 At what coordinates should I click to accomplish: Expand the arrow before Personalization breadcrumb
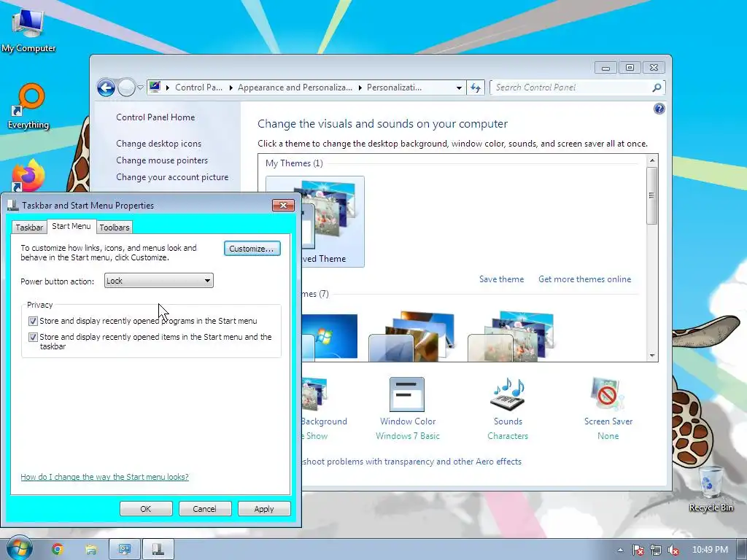click(x=360, y=87)
